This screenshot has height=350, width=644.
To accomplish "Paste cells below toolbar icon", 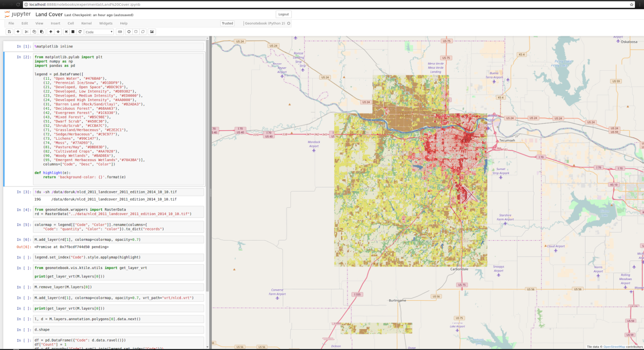I will tap(42, 32).
